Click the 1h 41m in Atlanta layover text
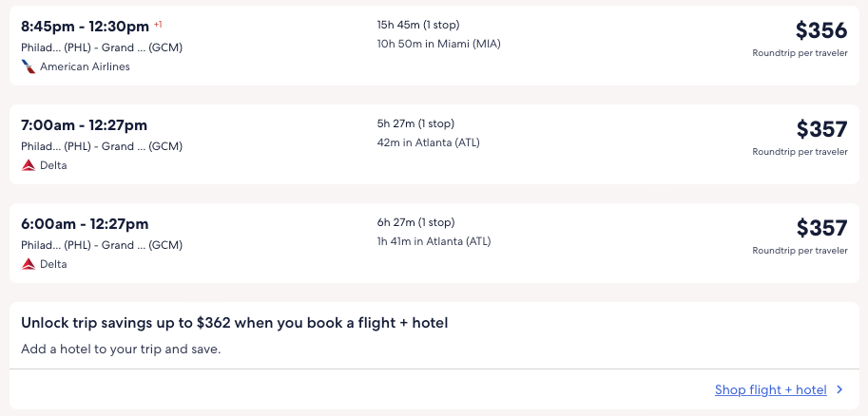 tap(434, 241)
